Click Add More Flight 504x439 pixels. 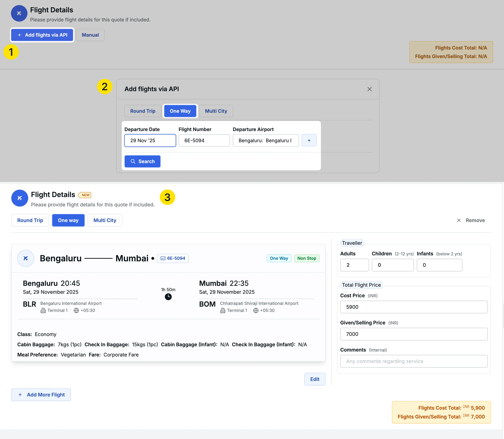coord(41,394)
